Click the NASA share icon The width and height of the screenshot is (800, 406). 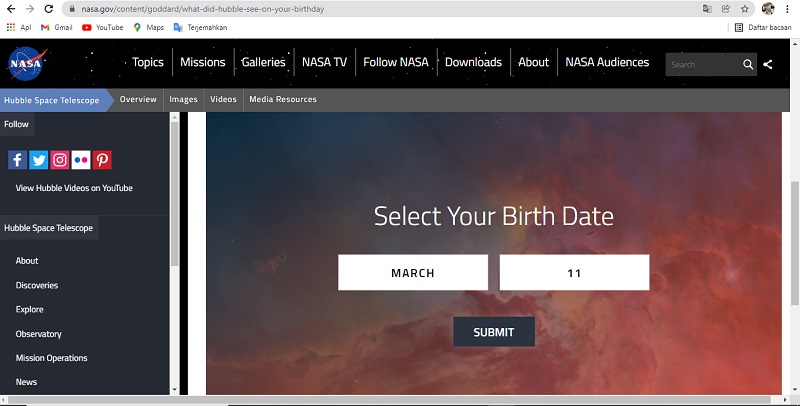768,64
